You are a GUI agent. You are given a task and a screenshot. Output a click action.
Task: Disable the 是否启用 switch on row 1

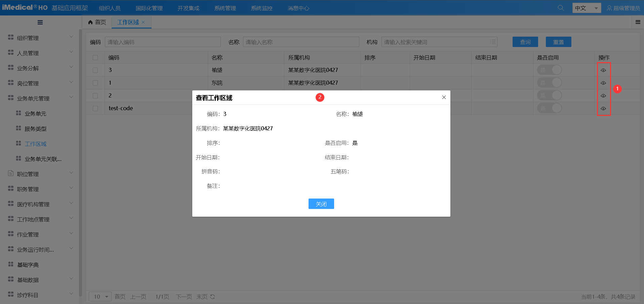549,83
